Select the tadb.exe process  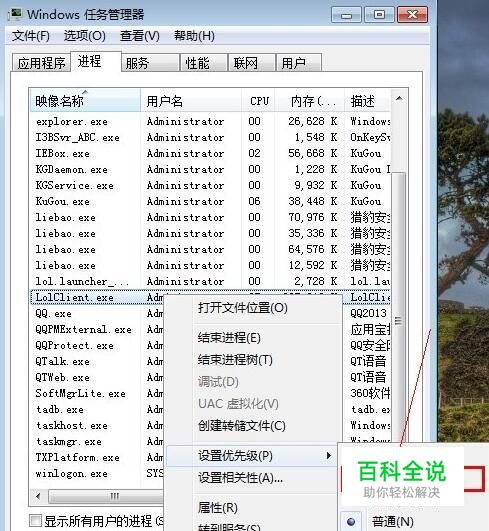tap(97, 409)
